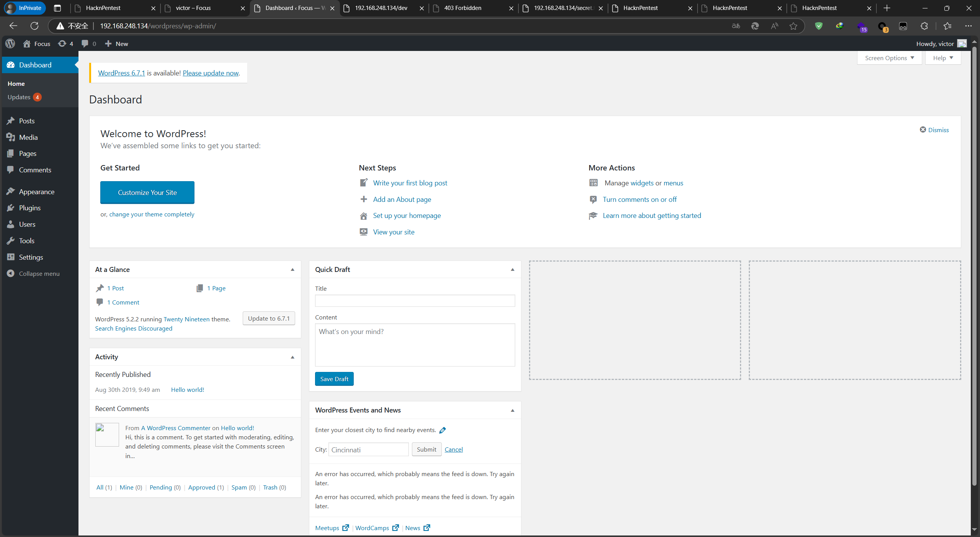This screenshot has height=537, width=980.
Task: Open the Appearance menu in sidebar
Action: pos(37,192)
